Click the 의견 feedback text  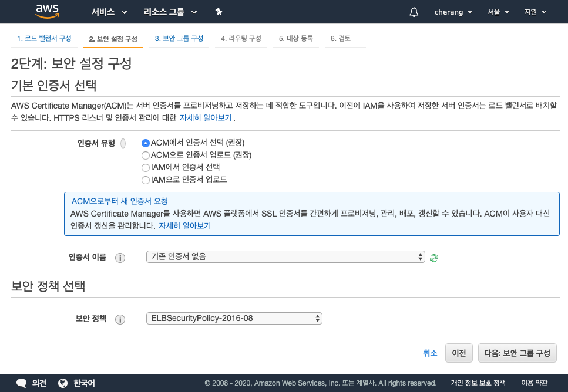coord(39,383)
